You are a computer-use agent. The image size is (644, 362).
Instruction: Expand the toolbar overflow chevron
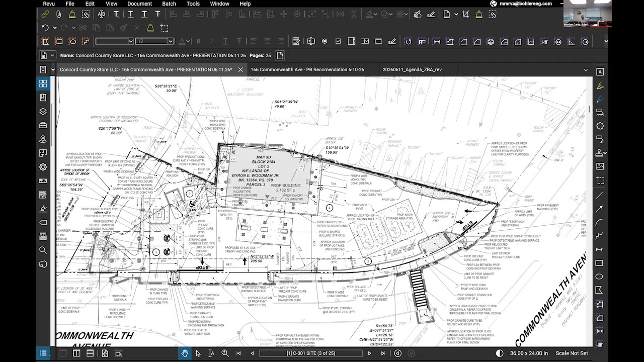606,41
